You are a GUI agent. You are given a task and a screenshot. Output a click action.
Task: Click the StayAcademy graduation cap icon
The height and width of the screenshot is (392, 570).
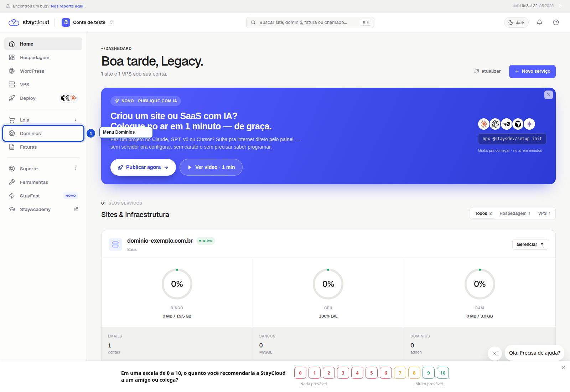[12, 209]
